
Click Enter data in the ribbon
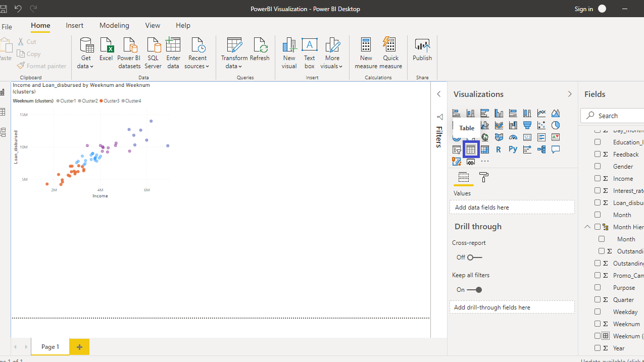point(173,53)
